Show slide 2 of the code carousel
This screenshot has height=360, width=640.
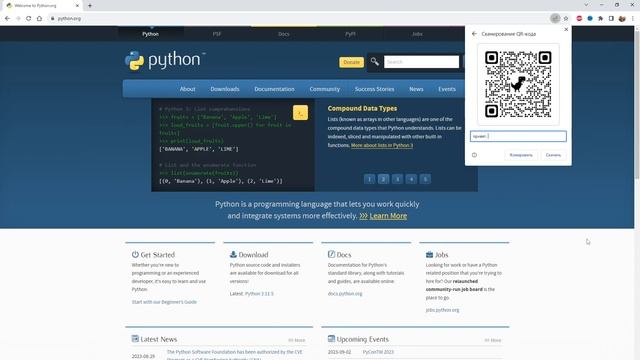click(383, 179)
